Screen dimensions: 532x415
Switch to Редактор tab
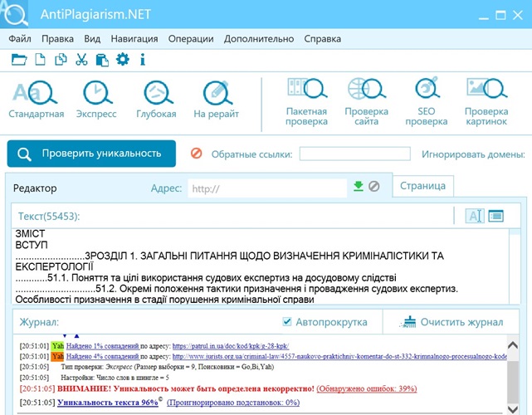[x=35, y=188]
